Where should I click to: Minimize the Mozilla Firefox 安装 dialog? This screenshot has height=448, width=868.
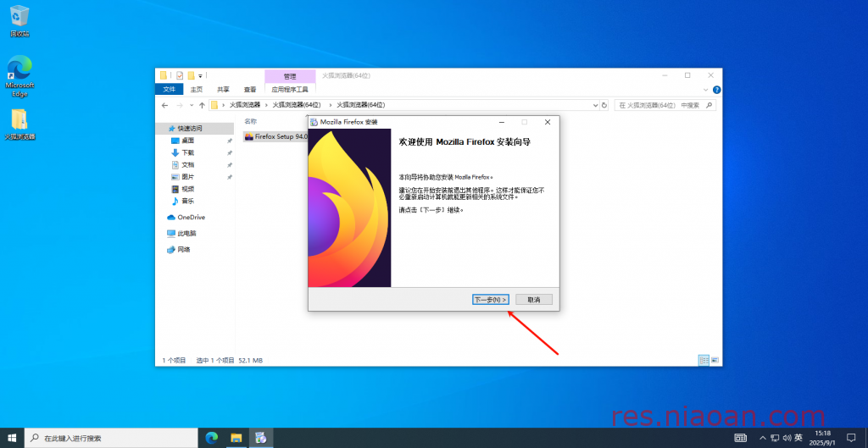[502, 122]
